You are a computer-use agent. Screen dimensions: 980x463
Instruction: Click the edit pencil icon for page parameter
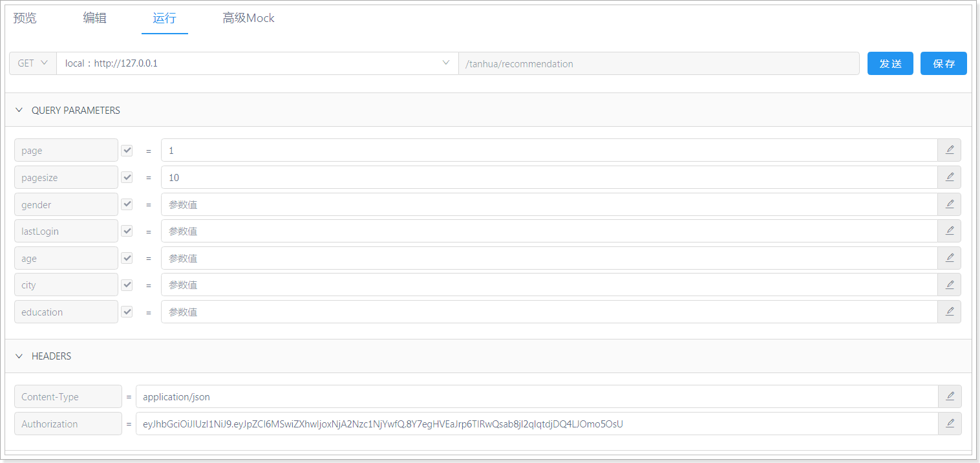(949, 150)
